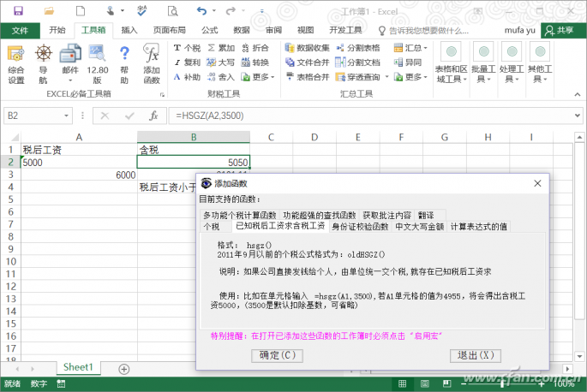This screenshot has height=392, width=587.
Task: Click the 邮件 tool icon
Action: 70,63
